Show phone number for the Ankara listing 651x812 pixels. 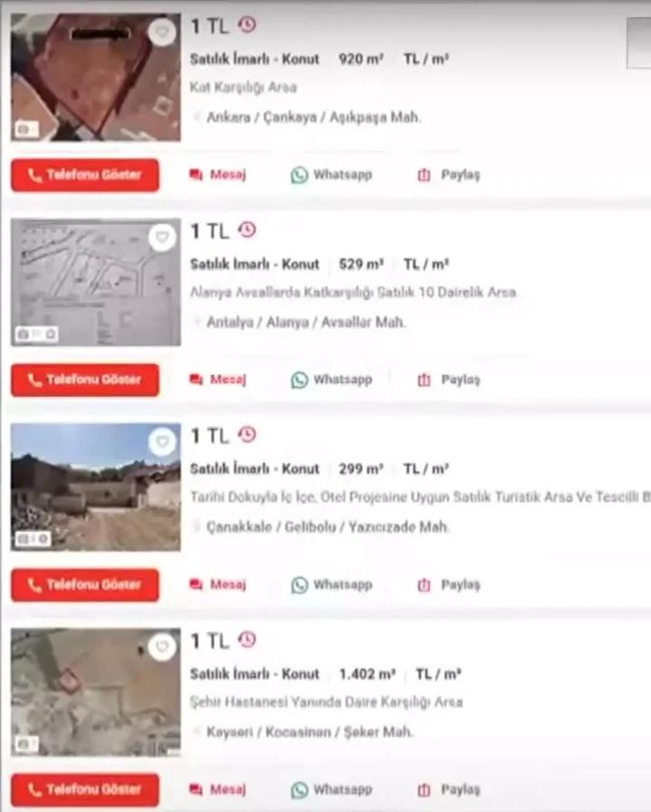point(85,175)
